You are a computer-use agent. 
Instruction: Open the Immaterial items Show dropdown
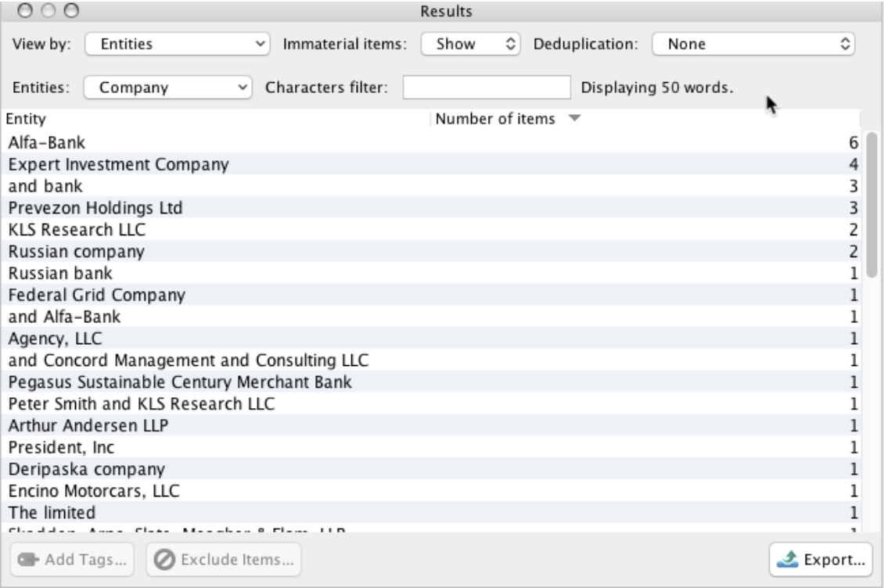tap(470, 44)
